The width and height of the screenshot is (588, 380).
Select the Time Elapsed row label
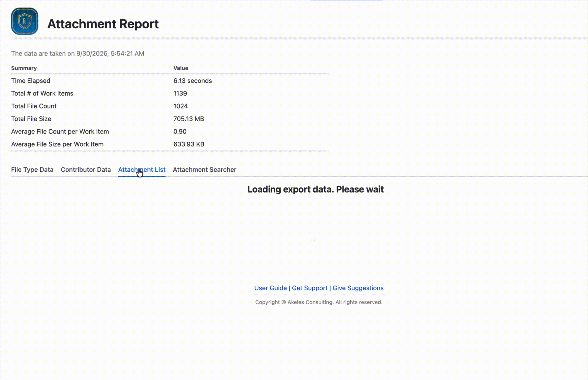31,81
